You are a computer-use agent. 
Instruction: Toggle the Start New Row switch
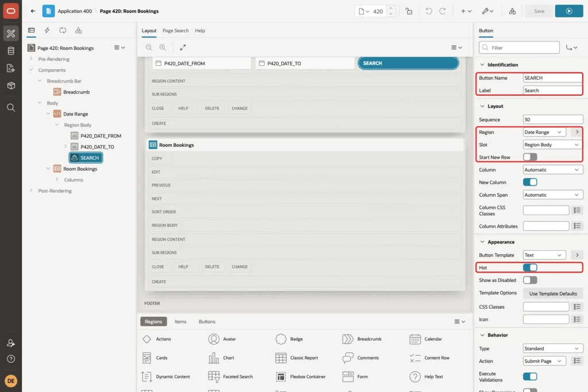[x=530, y=157]
